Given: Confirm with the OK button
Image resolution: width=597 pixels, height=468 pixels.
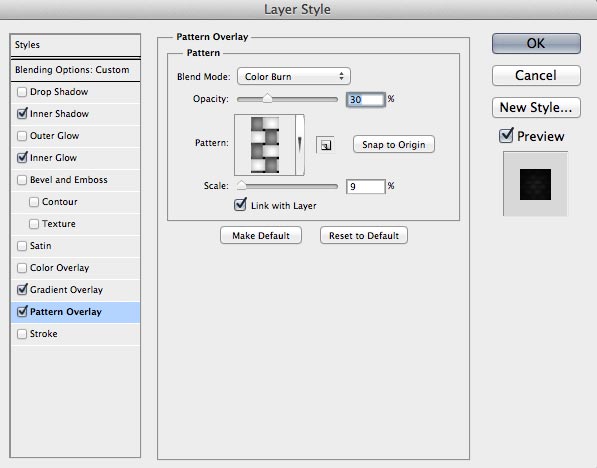Looking at the screenshot, I should 536,43.
